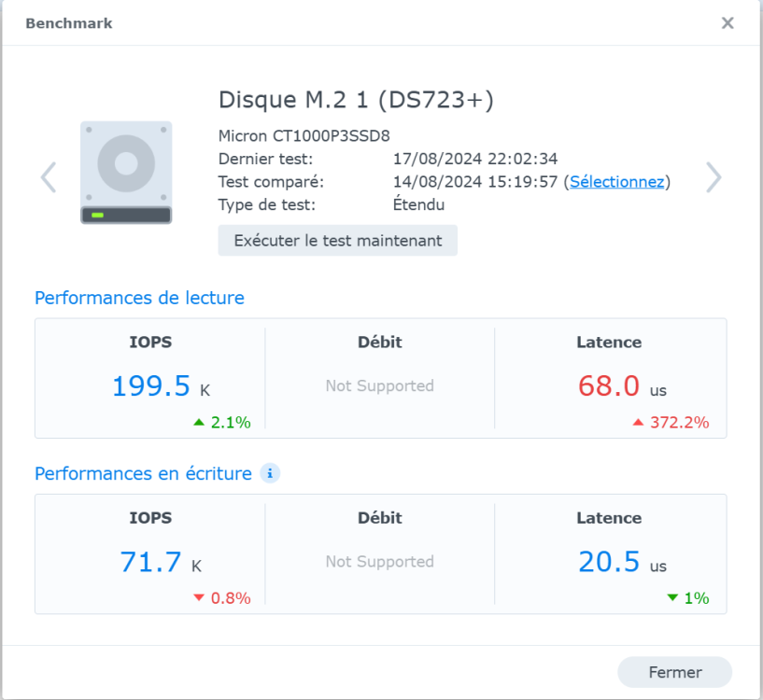The image size is (763, 700).
Task: Click the write IOPS change 0.8%
Action: click(222, 598)
